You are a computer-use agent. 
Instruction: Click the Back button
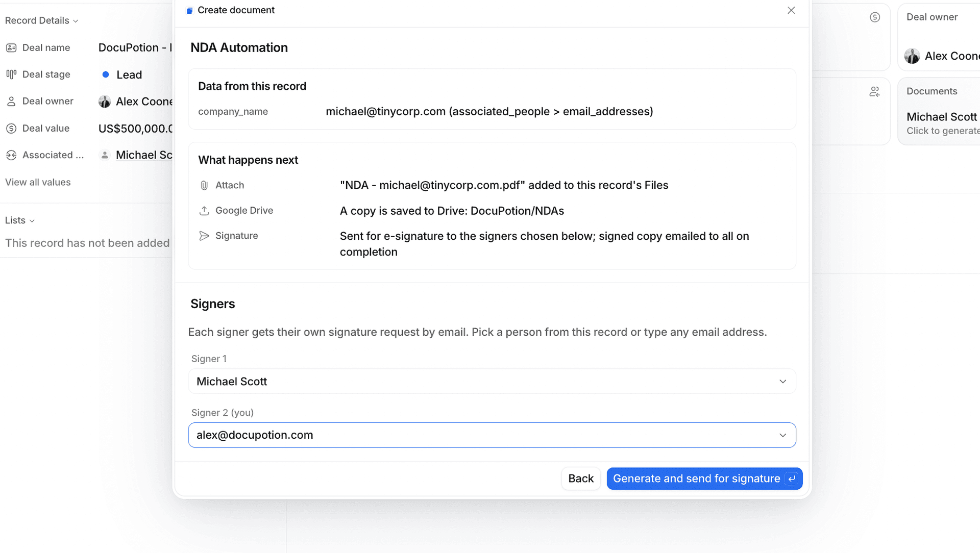click(x=581, y=479)
